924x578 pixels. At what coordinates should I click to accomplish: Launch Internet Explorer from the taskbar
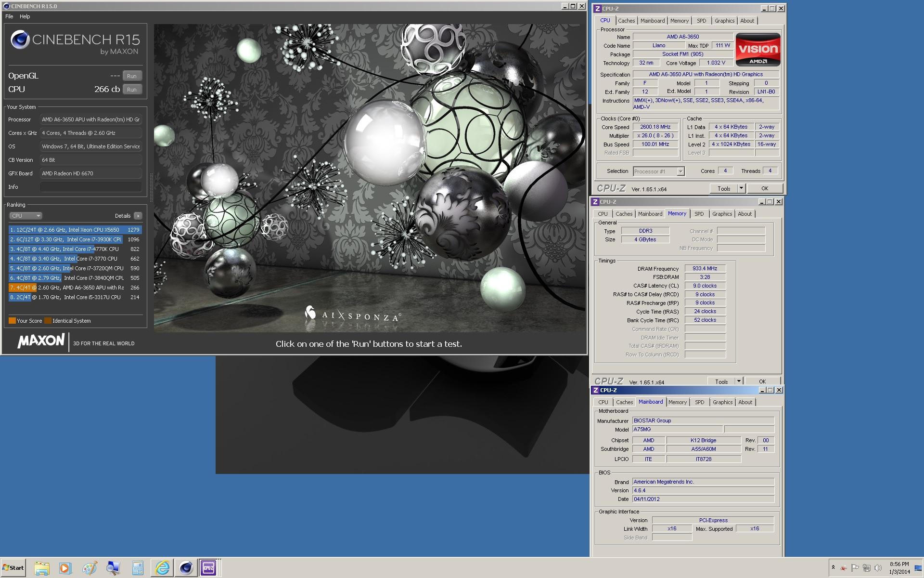tap(162, 568)
